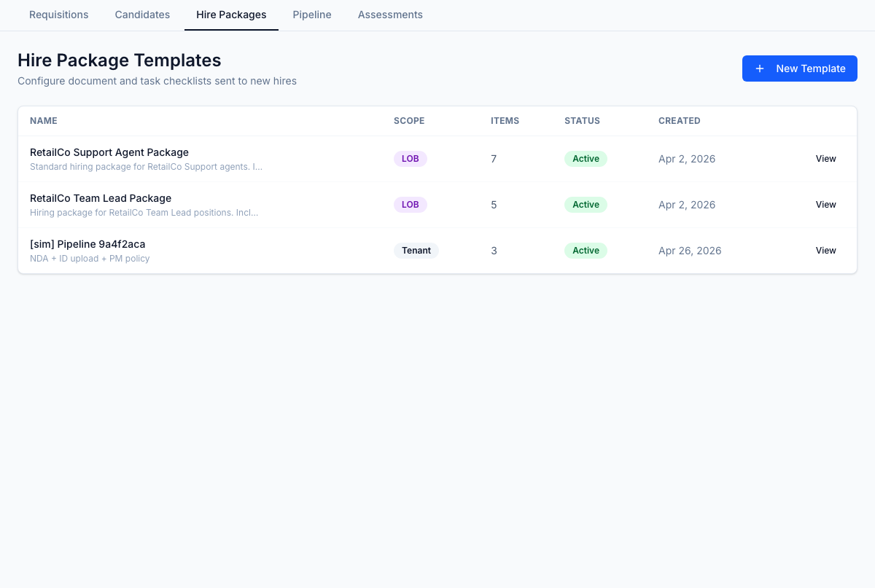Click Active status of Support Agent Package
Viewport: 875px width, 588px height.
pos(586,159)
